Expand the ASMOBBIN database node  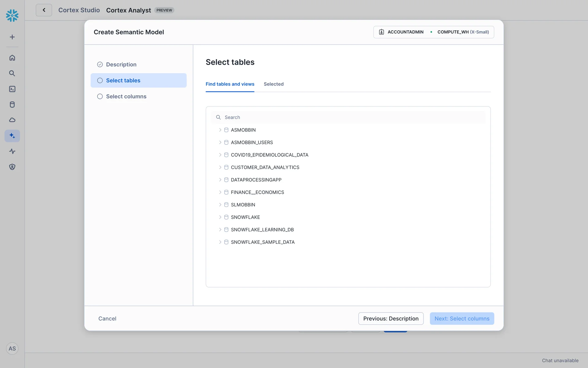click(220, 130)
